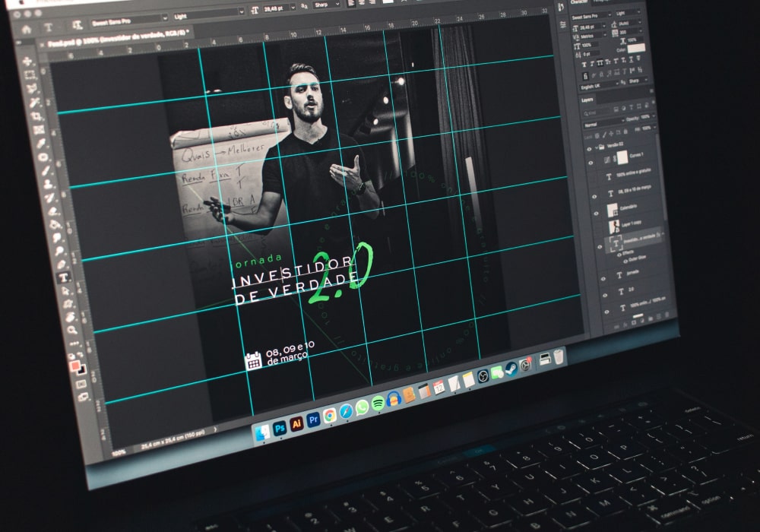The width and height of the screenshot is (760, 532).
Task: Open Finder from the Dock
Action: tap(263, 433)
